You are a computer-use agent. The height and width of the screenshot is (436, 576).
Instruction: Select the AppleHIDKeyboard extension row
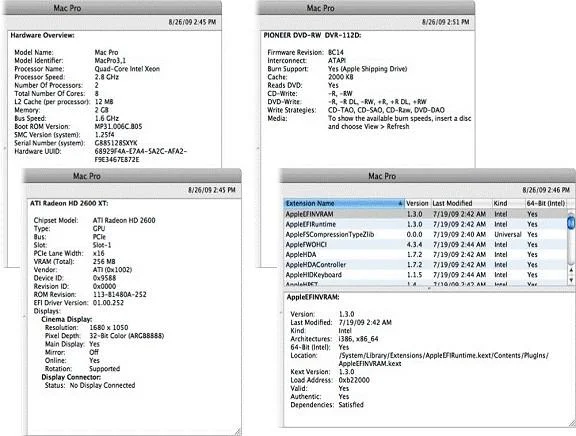point(425,275)
